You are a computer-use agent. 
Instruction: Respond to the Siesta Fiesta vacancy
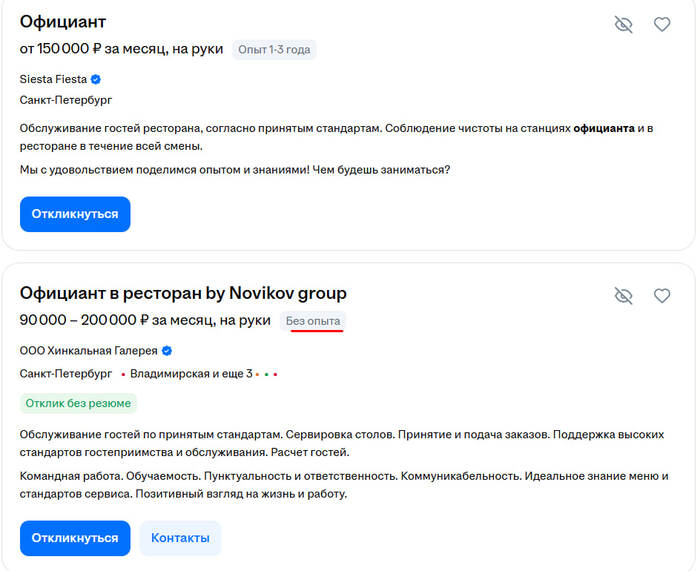click(x=75, y=214)
